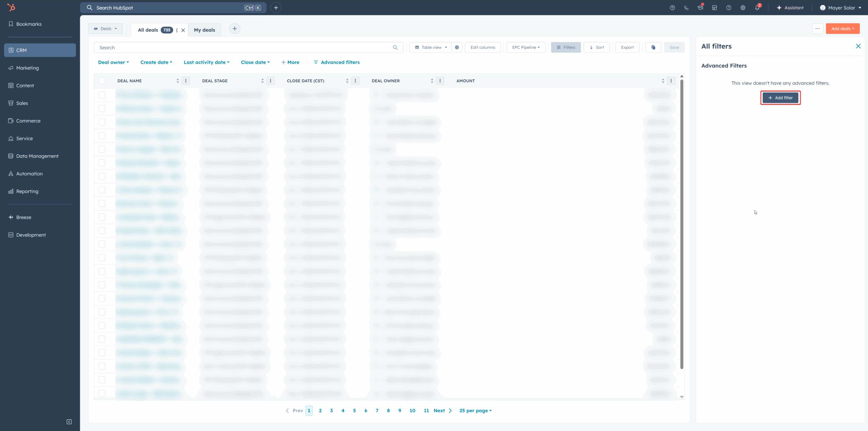This screenshot has width=868, height=431.
Task: Sort by Deal Name arrows
Action: tap(178, 81)
